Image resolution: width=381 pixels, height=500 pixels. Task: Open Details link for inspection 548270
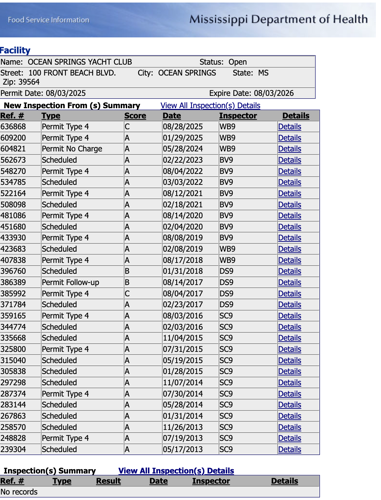coord(289,171)
